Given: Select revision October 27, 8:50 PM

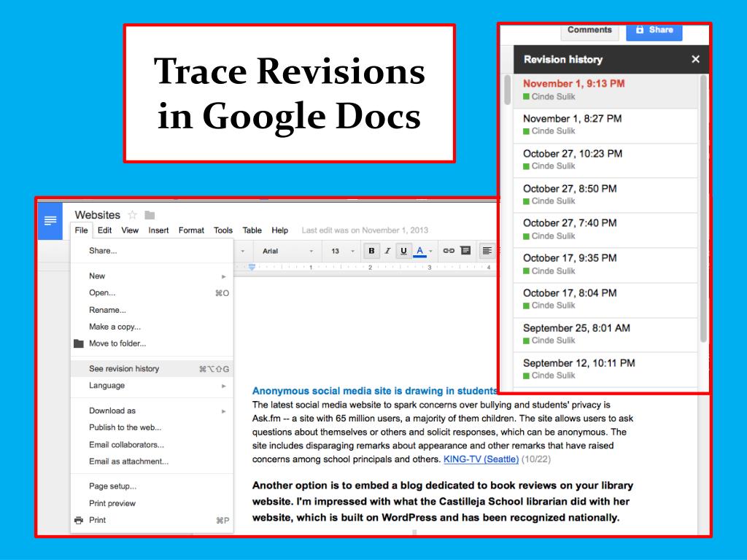Looking at the screenshot, I should click(x=605, y=195).
